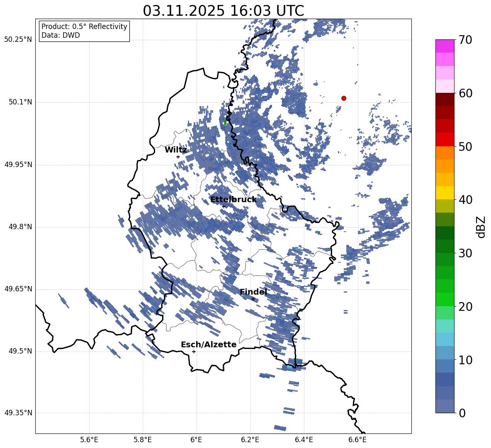Click the 40 tick on colorbar

click(x=465, y=200)
